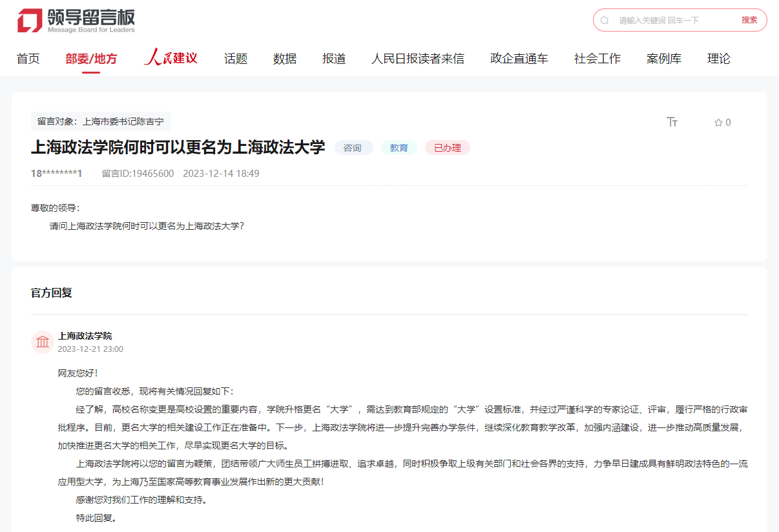This screenshot has height=532, width=779.
Task: Open the 人民建议 calligraphy logo tab
Action: pos(171,58)
